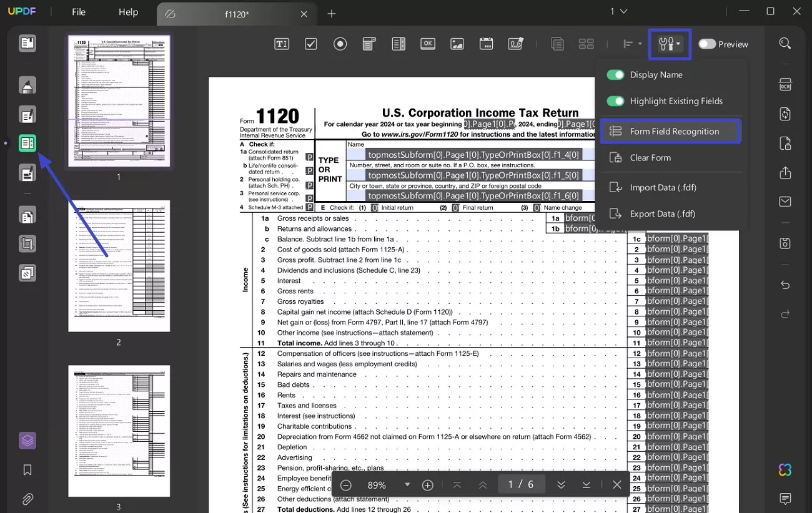Image resolution: width=812 pixels, height=513 pixels.
Task: Select the Check Box form tool
Action: point(311,44)
